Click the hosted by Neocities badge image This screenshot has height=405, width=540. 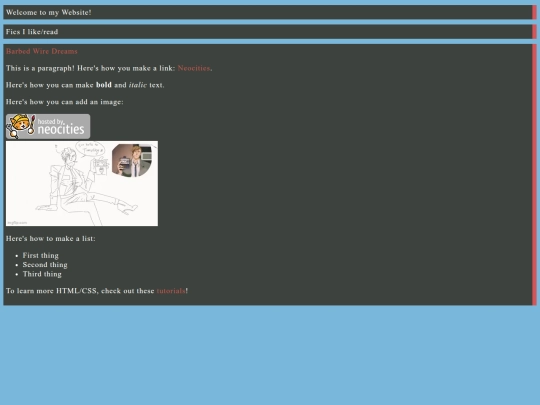48,126
